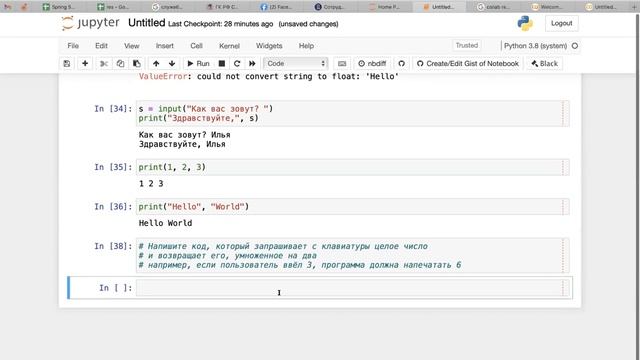Click the Logout button
This screenshot has height=360, width=640.
point(561,23)
